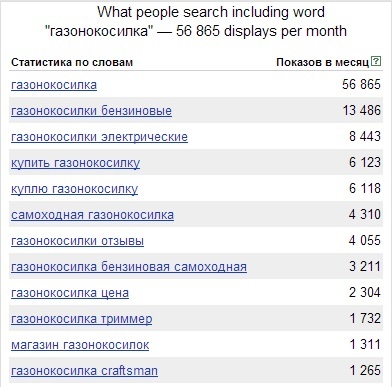Image resolution: width=392 pixels, height=387 pixels.
Task: Select газонокосилка бензиновая самоходная link
Action: pyautogui.click(x=129, y=267)
